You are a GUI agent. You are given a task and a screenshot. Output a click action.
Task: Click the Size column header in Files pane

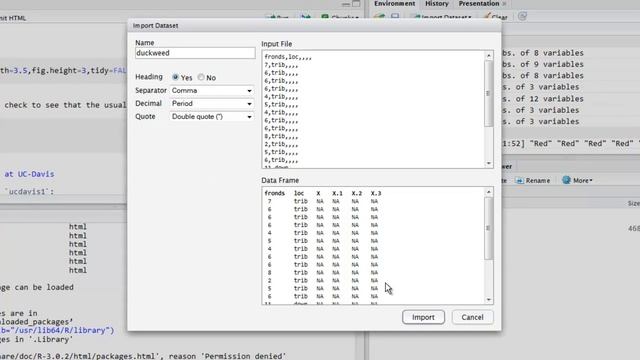click(633, 203)
